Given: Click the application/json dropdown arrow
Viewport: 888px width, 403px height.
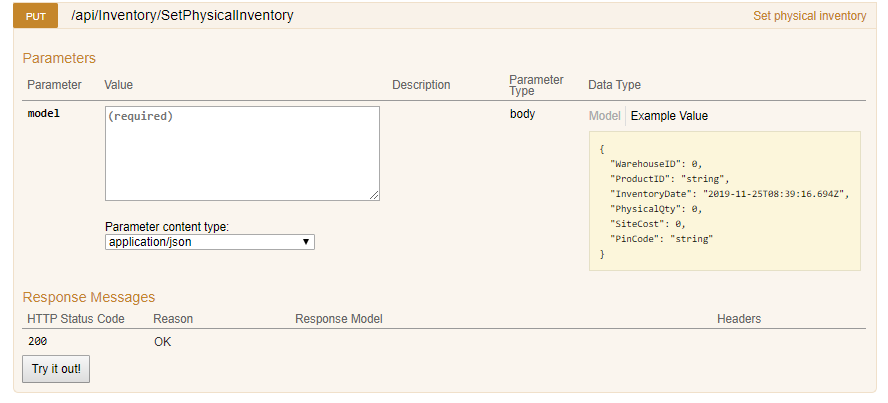Looking at the screenshot, I should (x=306, y=242).
